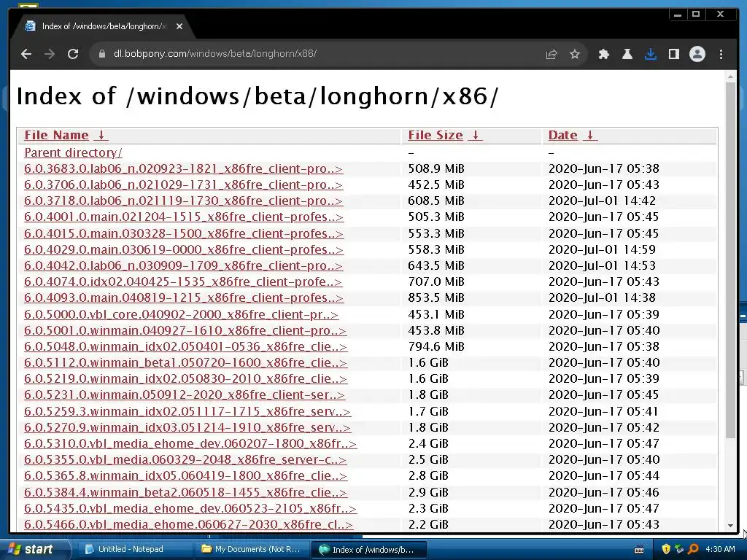The image size is (747, 560).
Task: Click the 853.5 MiB file size cell
Action: [x=436, y=298]
